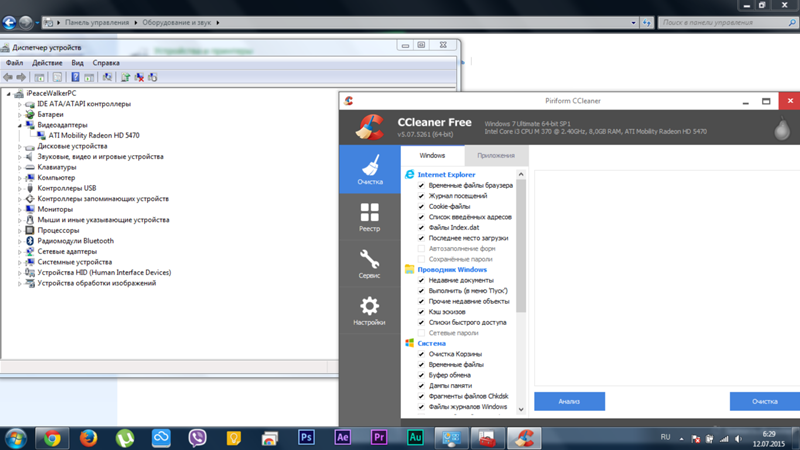Switch to the Windows tab in CCleaner
The height and width of the screenshot is (450, 800).
tap(432, 156)
